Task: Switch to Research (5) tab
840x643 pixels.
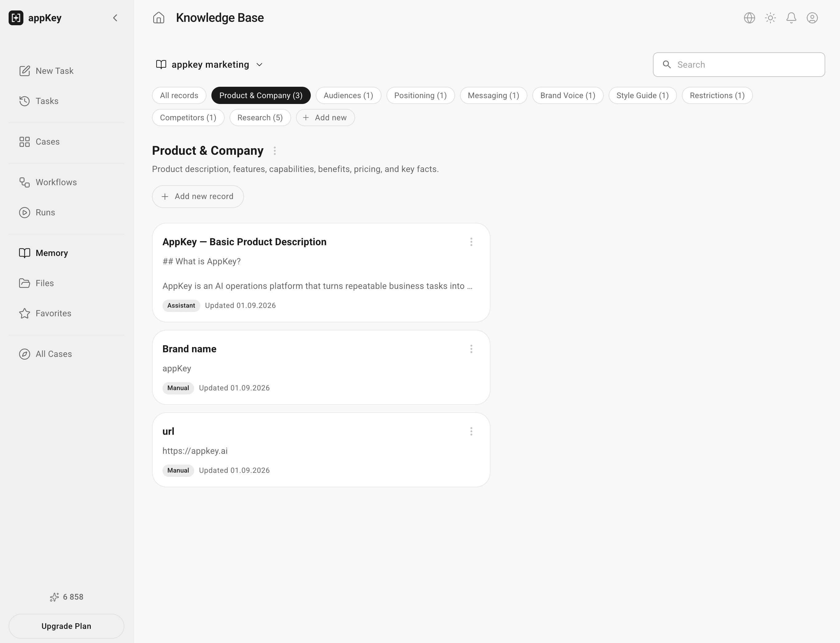Action: (260, 118)
